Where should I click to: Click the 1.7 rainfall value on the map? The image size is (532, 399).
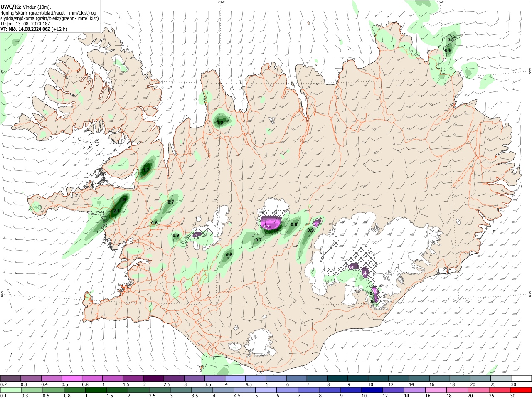pos(145,170)
